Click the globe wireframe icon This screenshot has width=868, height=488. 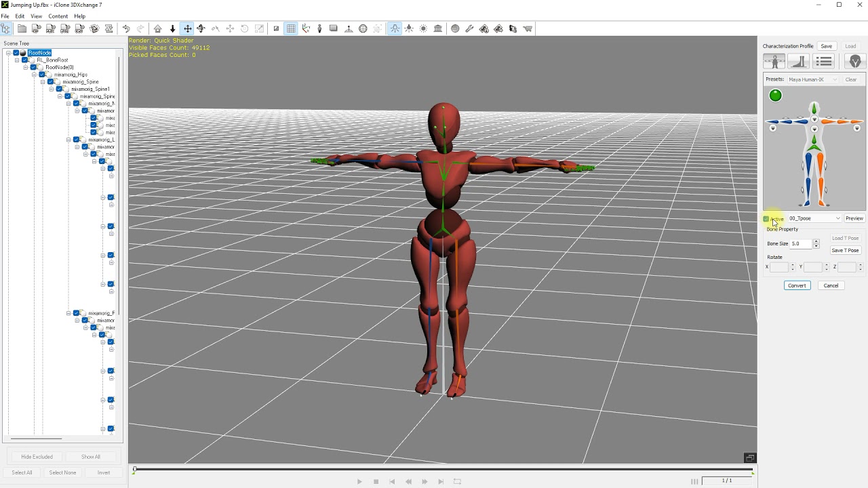[x=363, y=28]
